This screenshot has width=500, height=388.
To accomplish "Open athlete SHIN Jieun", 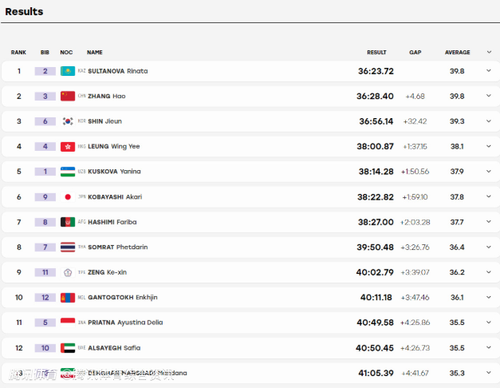I will tap(105, 121).
